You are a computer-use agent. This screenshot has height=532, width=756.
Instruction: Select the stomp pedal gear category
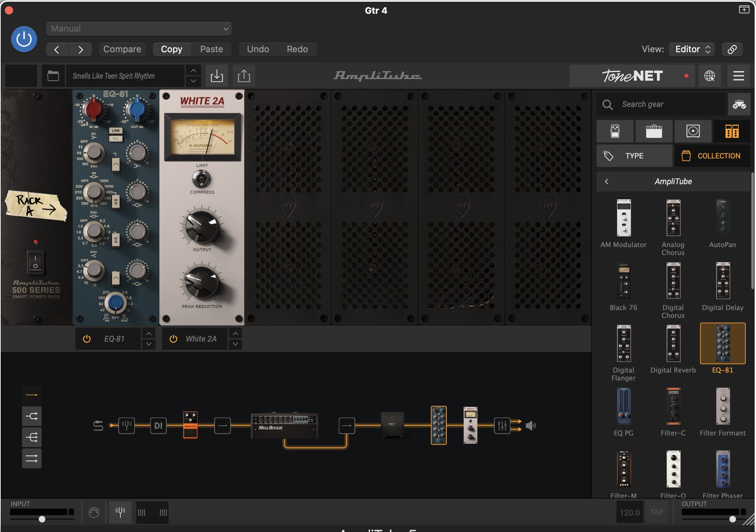(x=615, y=131)
